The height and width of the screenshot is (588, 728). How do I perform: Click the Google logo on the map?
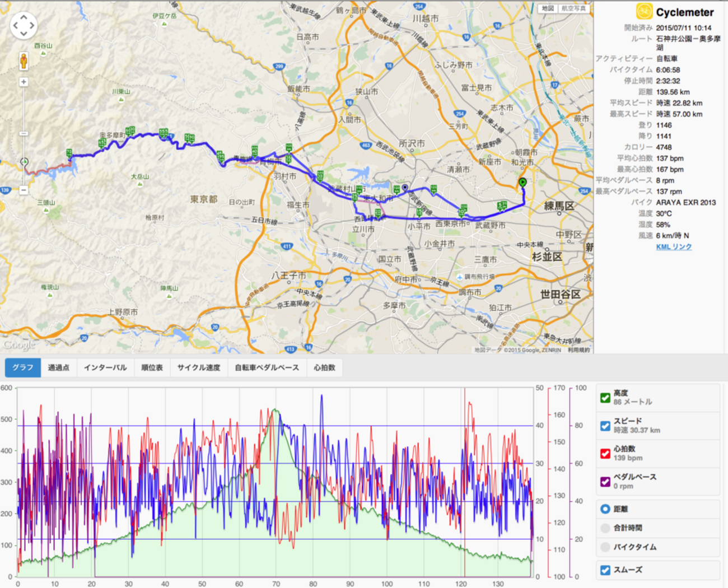[x=19, y=346]
